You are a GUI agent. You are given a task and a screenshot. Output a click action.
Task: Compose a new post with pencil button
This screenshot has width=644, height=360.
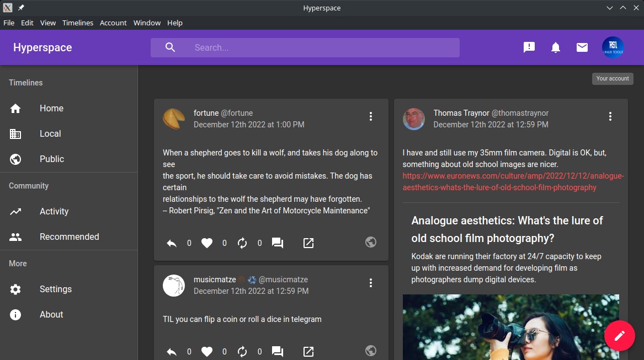pyautogui.click(x=619, y=336)
